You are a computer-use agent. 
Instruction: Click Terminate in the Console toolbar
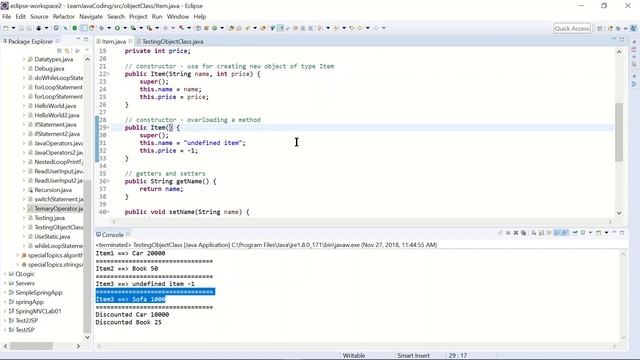click(x=508, y=233)
